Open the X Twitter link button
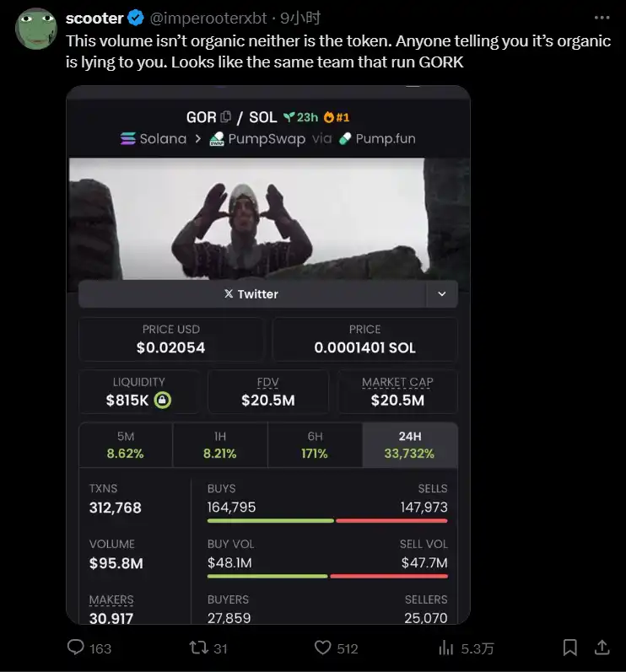Image resolution: width=626 pixels, height=672 pixels. (252, 294)
